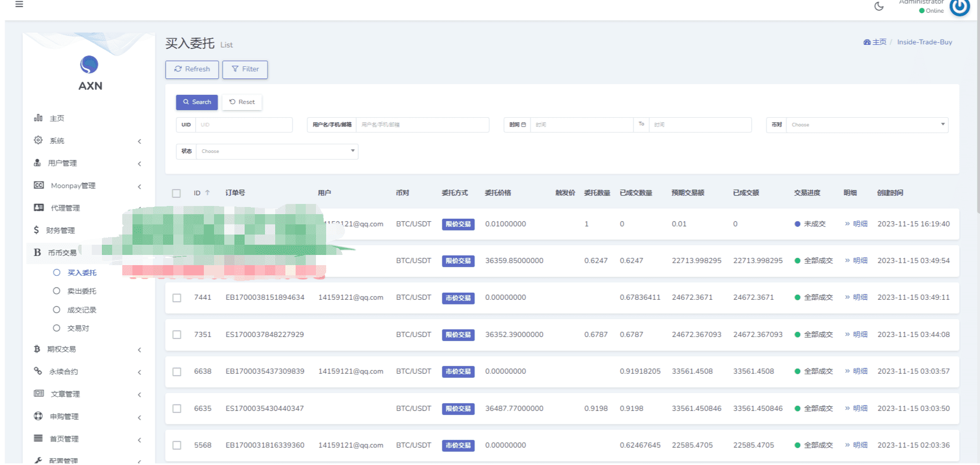
Task: Toggle the hamburger sidebar menu icon
Action: coord(19,4)
